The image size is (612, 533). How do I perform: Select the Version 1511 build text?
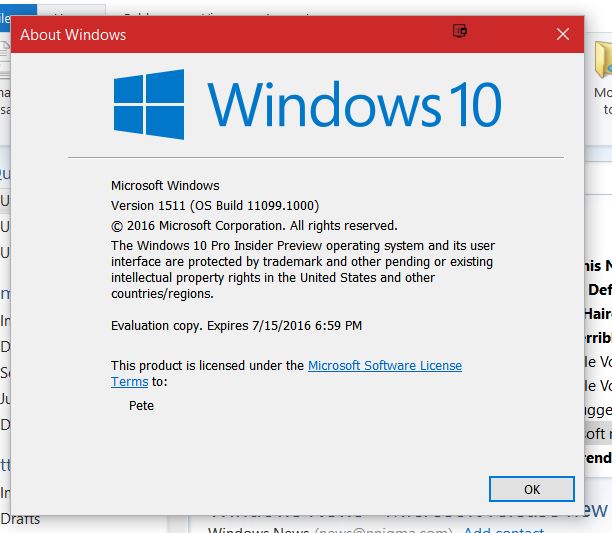(215, 206)
